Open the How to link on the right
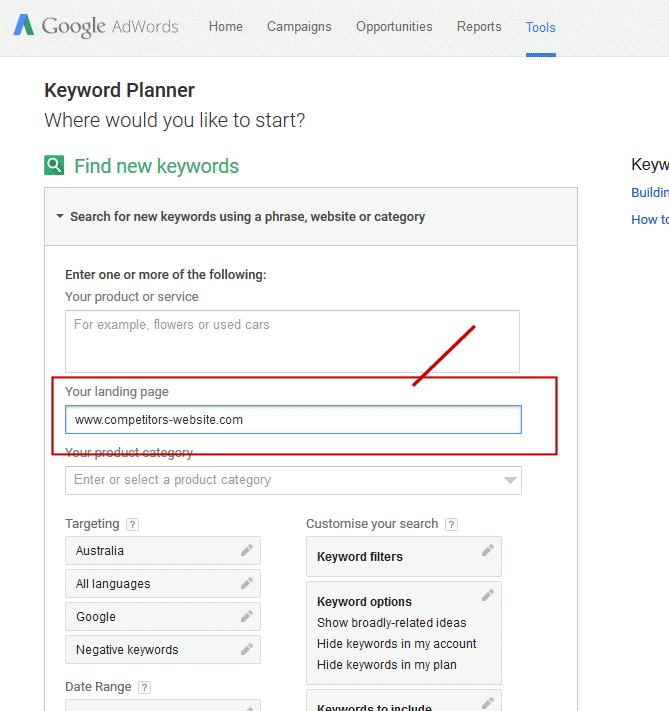The width and height of the screenshot is (669, 711). [x=649, y=219]
